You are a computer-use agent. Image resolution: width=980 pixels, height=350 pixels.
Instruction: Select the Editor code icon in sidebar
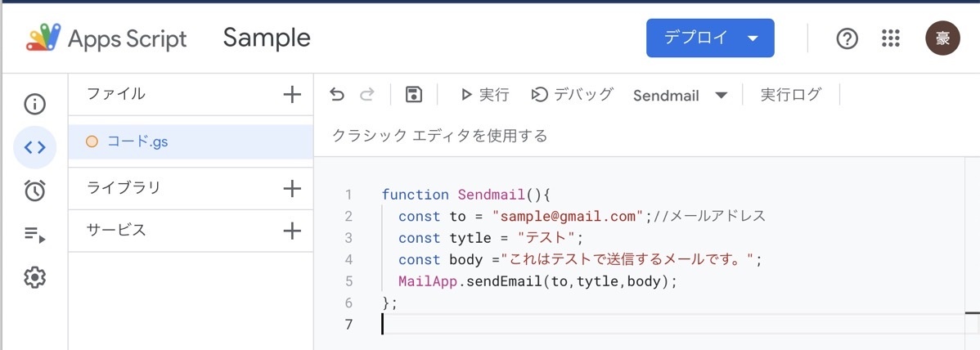[34, 147]
